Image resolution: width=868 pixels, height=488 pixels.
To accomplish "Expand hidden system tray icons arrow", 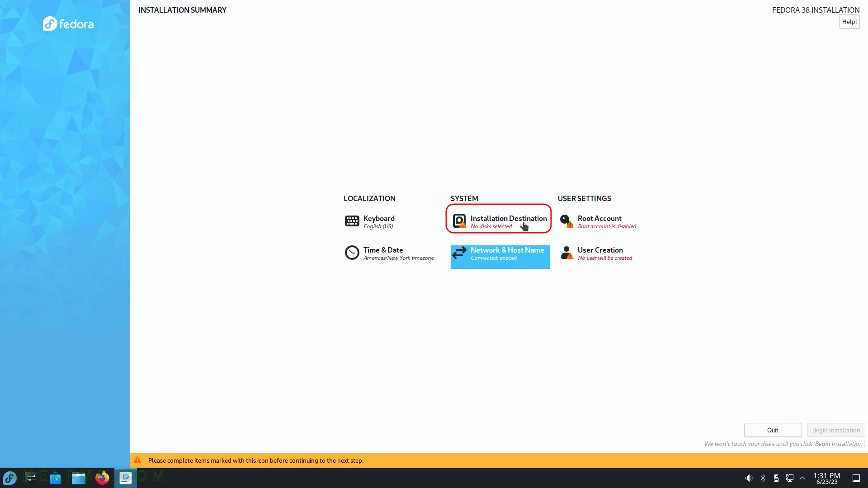I will (802, 478).
